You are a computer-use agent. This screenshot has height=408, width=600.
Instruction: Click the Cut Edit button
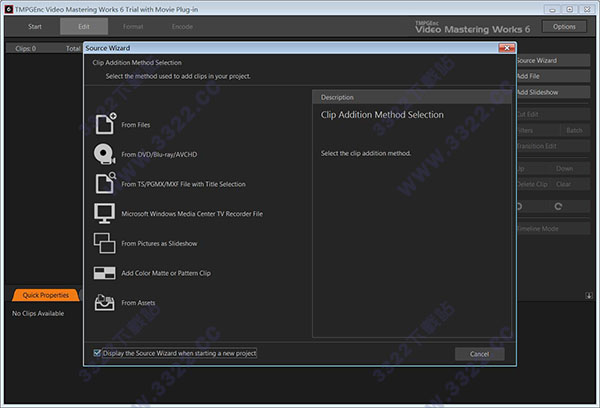pyautogui.click(x=553, y=114)
